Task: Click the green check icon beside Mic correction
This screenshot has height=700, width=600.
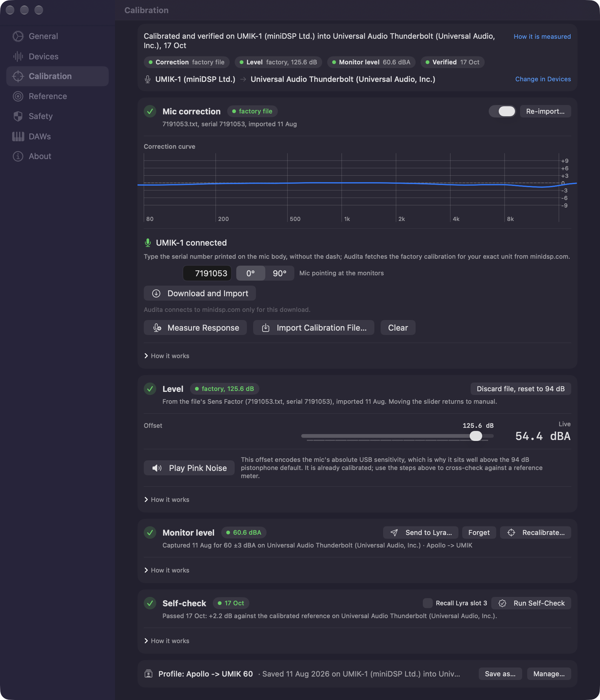Action: click(x=150, y=112)
